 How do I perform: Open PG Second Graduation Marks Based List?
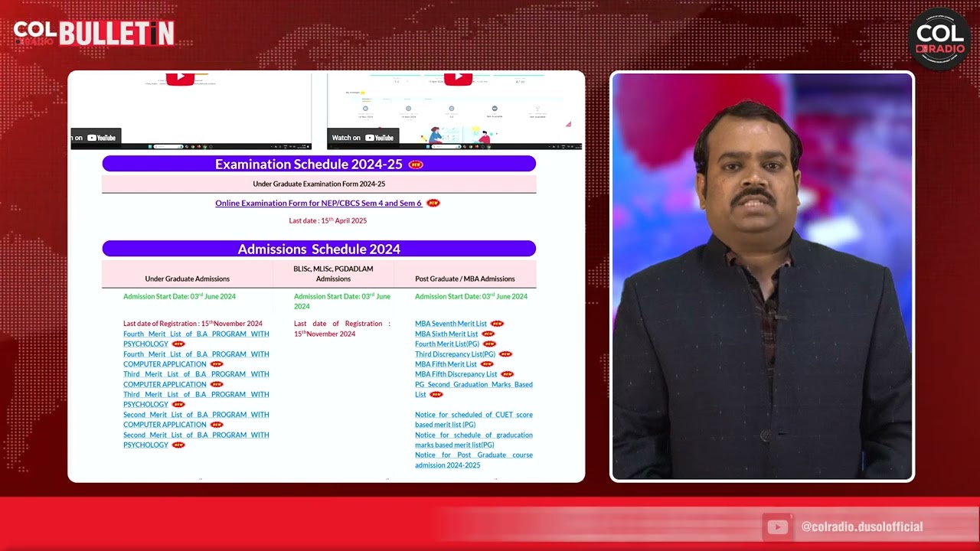point(474,390)
